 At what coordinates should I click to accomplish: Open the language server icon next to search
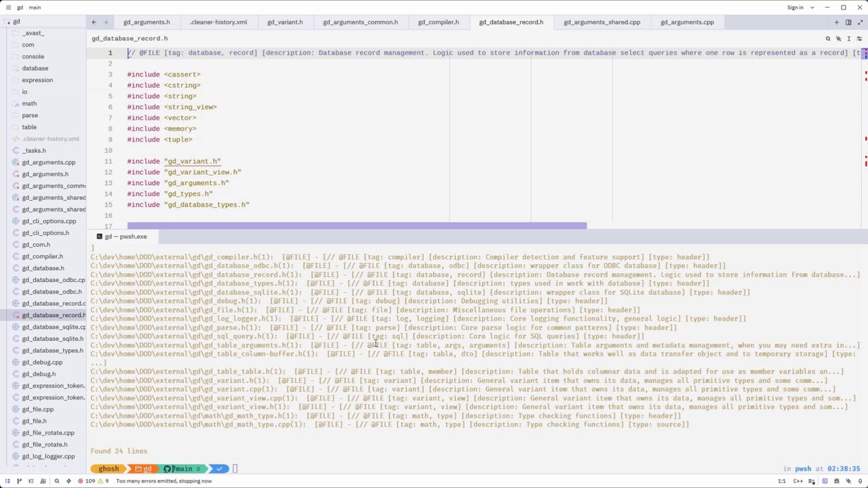[x=68, y=481]
